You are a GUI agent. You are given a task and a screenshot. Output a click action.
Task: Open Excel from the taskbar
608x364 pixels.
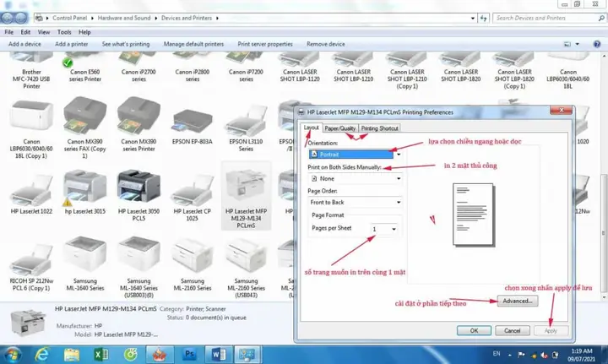100,355
